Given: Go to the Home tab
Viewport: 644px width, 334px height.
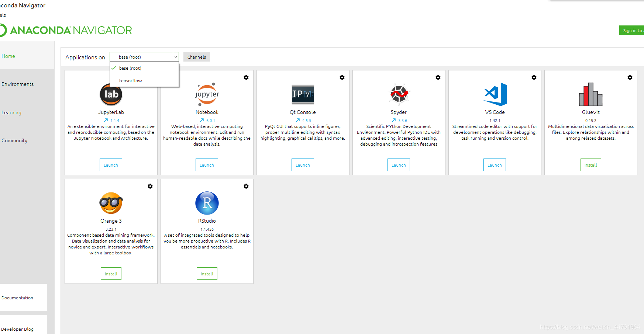Looking at the screenshot, I should point(27,56).
